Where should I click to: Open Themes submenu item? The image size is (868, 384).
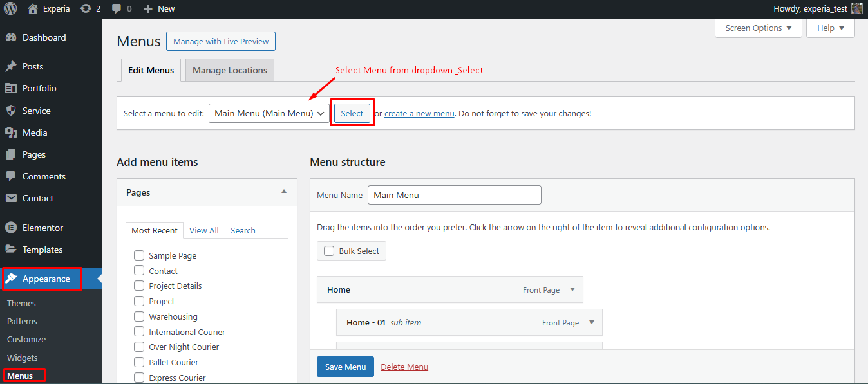click(21, 303)
